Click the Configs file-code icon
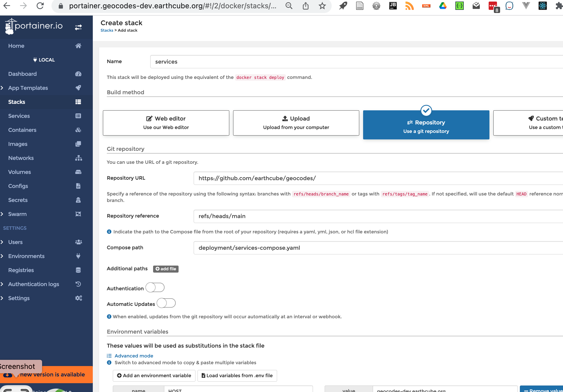This screenshot has width=563, height=392. (x=78, y=186)
